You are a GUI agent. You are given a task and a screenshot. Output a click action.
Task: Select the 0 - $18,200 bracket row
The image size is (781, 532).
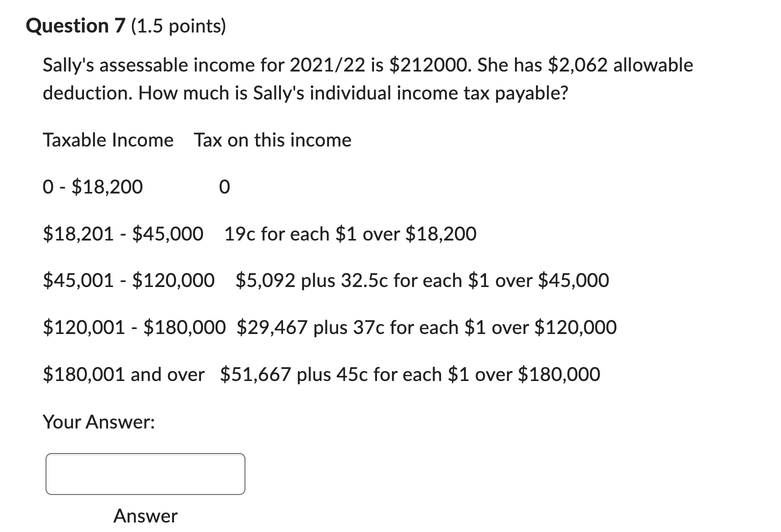coord(92,187)
